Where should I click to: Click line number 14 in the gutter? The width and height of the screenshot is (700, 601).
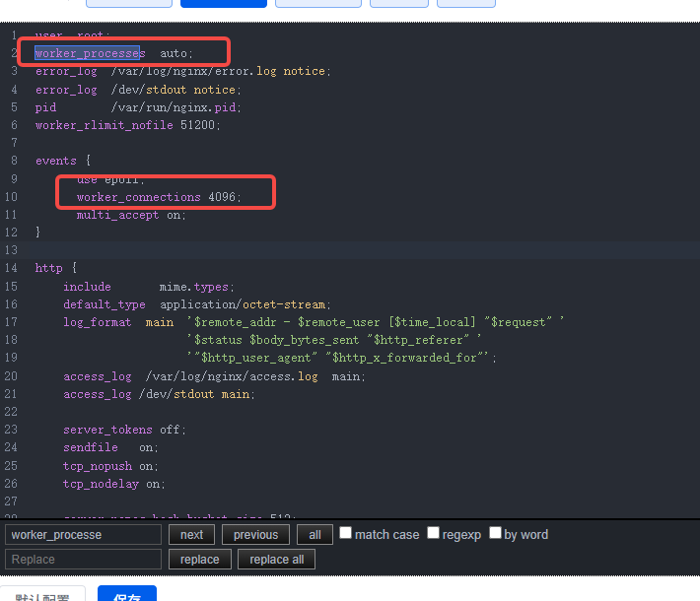pyautogui.click(x=11, y=268)
